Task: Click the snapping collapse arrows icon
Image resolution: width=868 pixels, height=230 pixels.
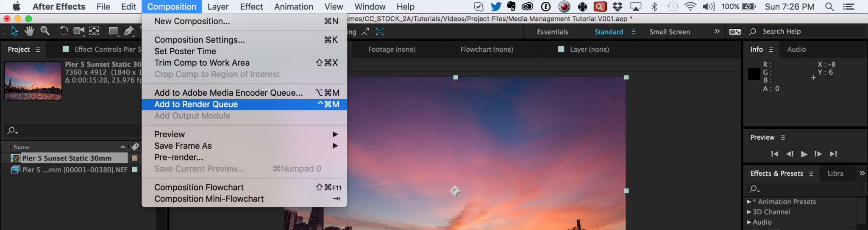Action: (x=365, y=32)
